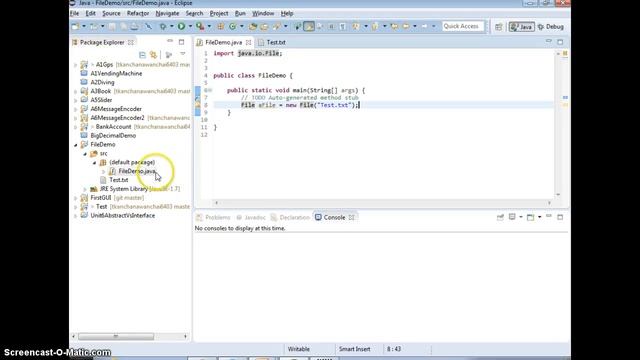Switch to the Declaration tab
This screenshot has height=360, width=640.
pyautogui.click(x=291, y=218)
